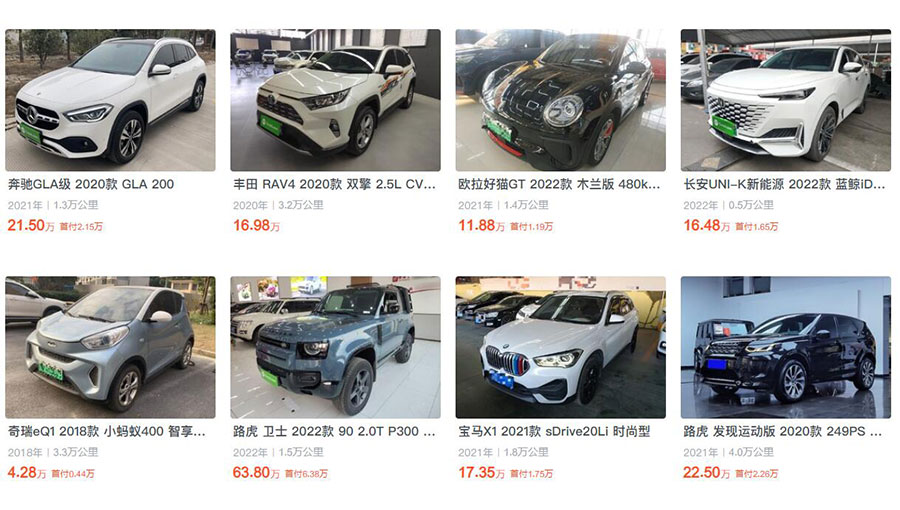Click the 欧拉好猫GT 2022款 listing title
This screenshot has height=510, width=900.
coord(559,184)
